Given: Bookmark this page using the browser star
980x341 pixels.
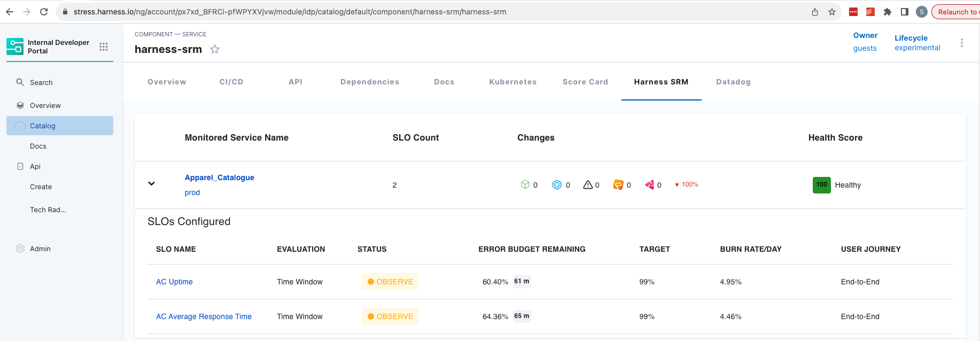Looking at the screenshot, I should click(832, 12).
